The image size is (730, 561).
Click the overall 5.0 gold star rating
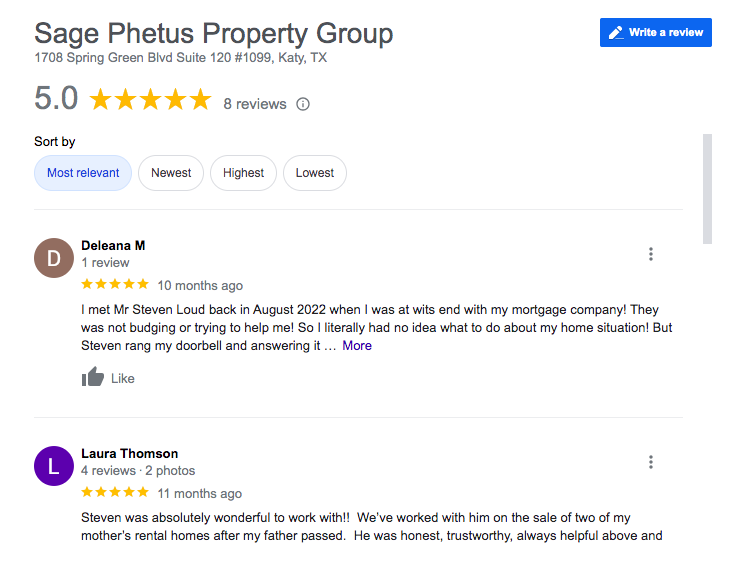tap(150, 99)
